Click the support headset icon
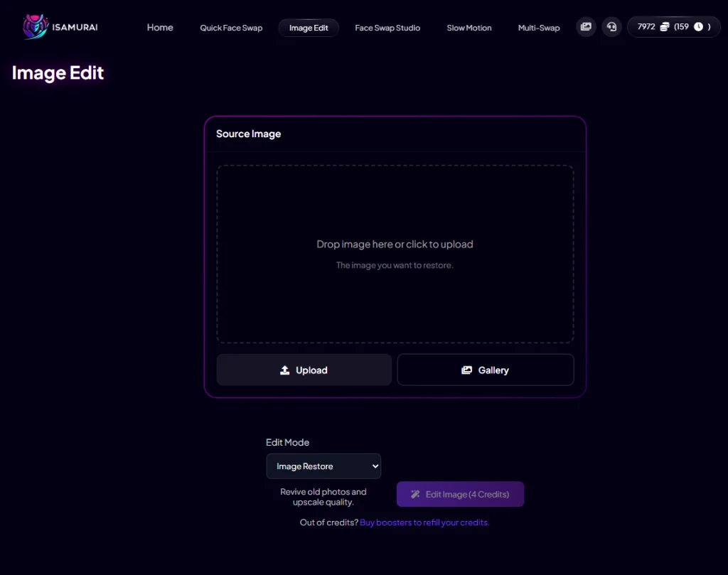 pyautogui.click(x=611, y=27)
